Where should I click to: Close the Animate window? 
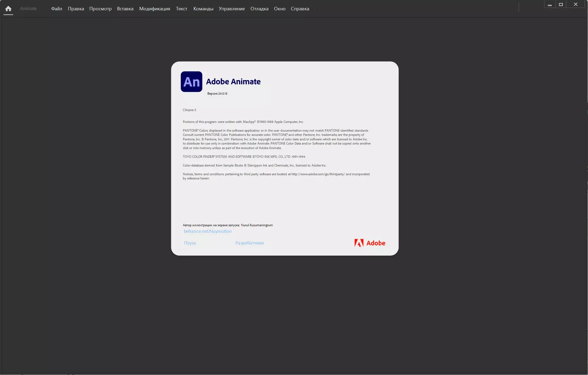point(575,5)
